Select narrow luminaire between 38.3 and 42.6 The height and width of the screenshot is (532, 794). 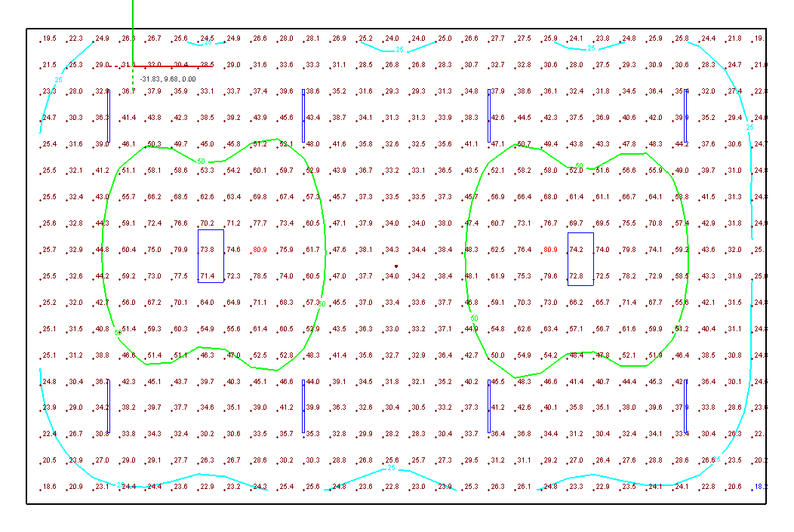tap(489, 116)
